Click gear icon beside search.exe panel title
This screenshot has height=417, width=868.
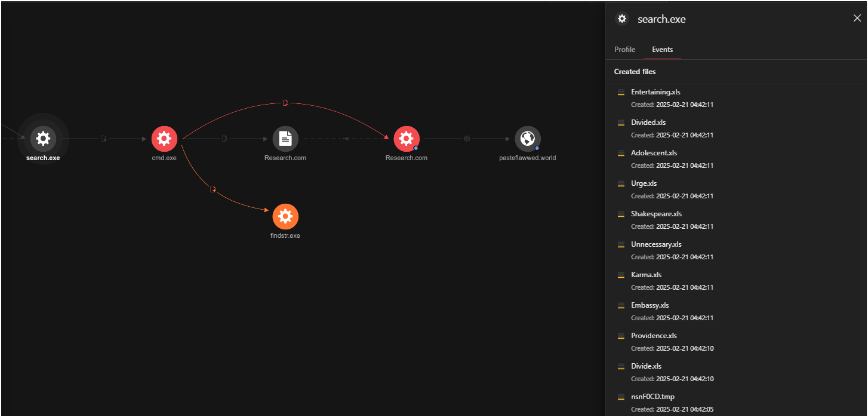(622, 19)
